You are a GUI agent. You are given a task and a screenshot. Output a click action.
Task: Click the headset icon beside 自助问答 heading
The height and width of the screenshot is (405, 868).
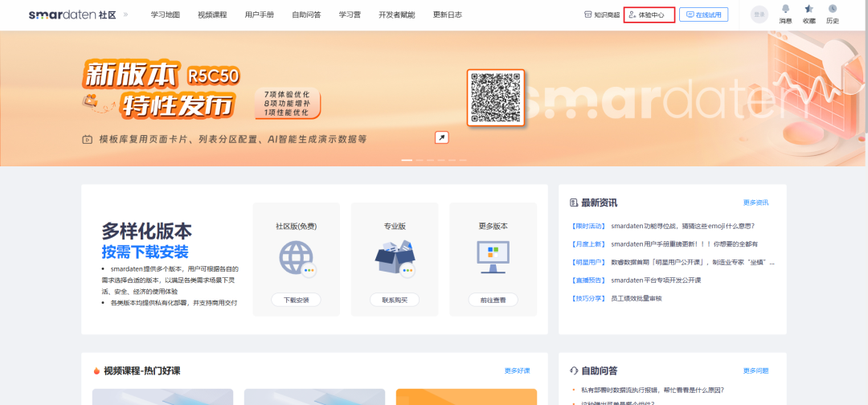[x=574, y=370]
